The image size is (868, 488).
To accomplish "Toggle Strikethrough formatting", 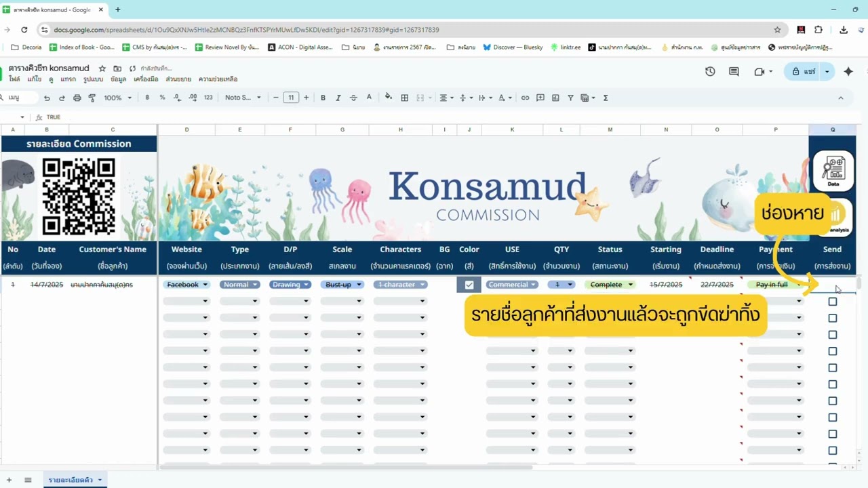I will [353, 98].
